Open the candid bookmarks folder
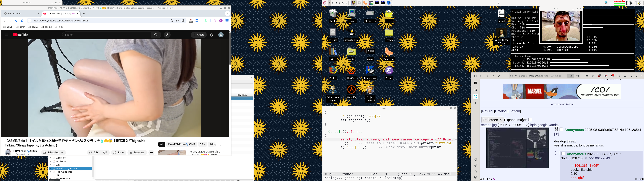The height and width of the screenshot is (181, 644). point(46,27)
